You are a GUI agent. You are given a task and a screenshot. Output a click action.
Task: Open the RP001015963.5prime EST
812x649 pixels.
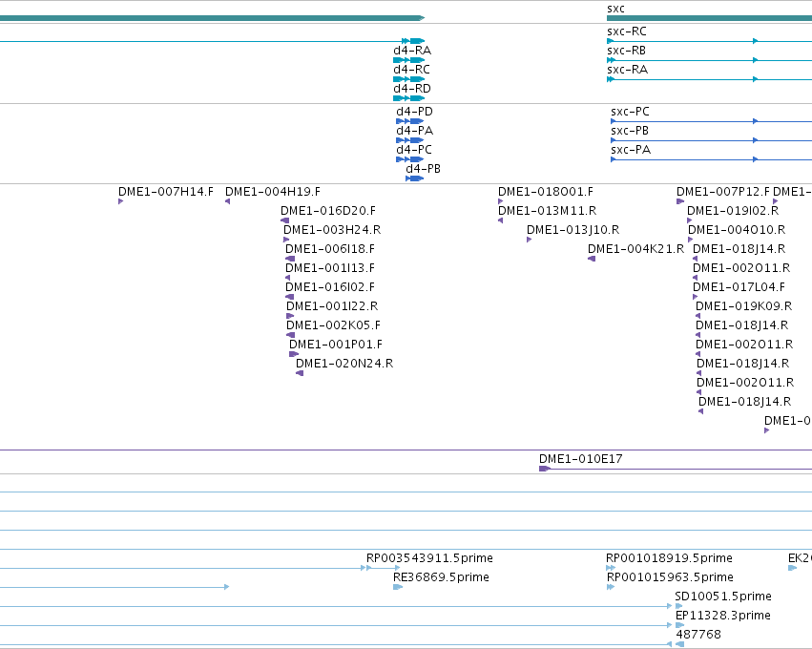(x=611, y=587)
